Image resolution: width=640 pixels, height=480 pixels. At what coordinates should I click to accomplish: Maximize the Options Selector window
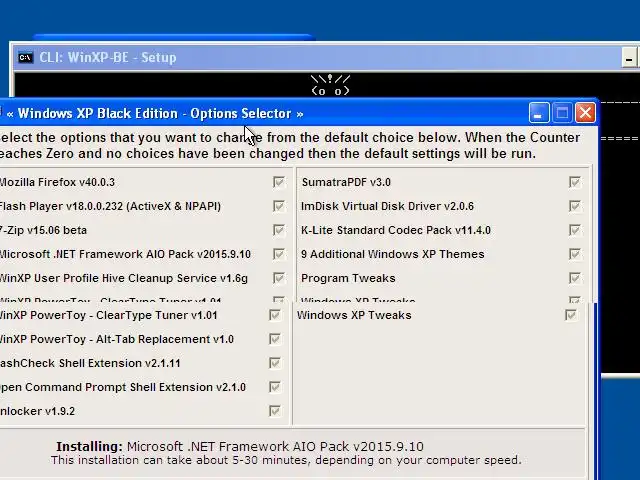click(x=562, y=113)
